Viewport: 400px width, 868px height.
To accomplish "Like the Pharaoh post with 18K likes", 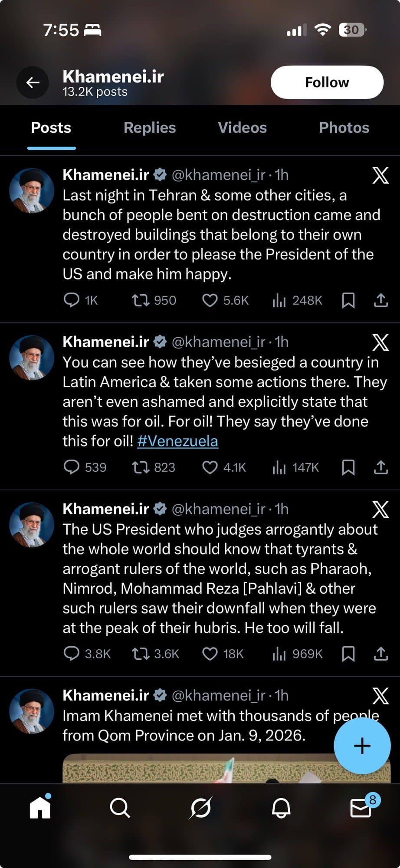I will (210, 654).
